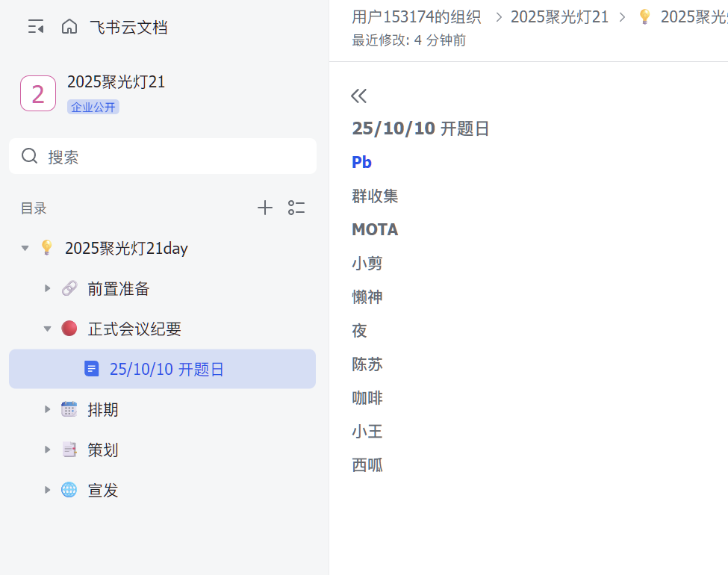Click the double-chevron collapse outline icon
Image resolution: width=728 pixels, height=575 pixels.
[x=359, y=96]
